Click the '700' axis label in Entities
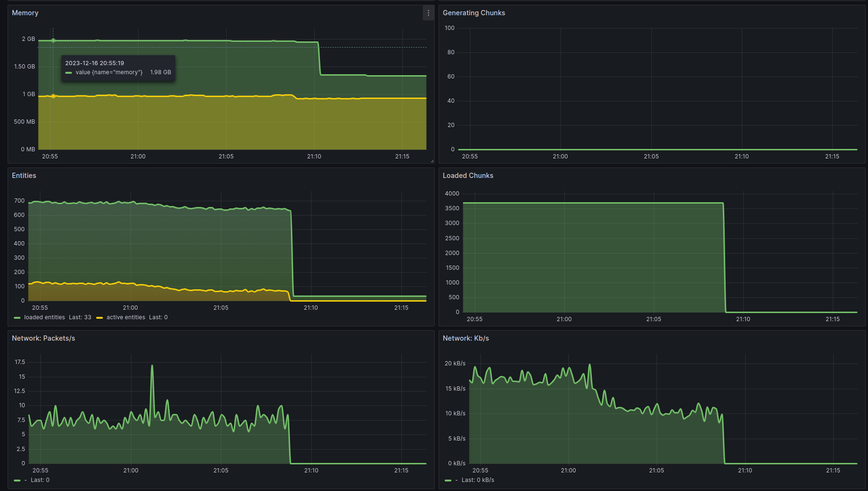Image resolution: width=868 pixels, height=491 pixels. point(20,201)
